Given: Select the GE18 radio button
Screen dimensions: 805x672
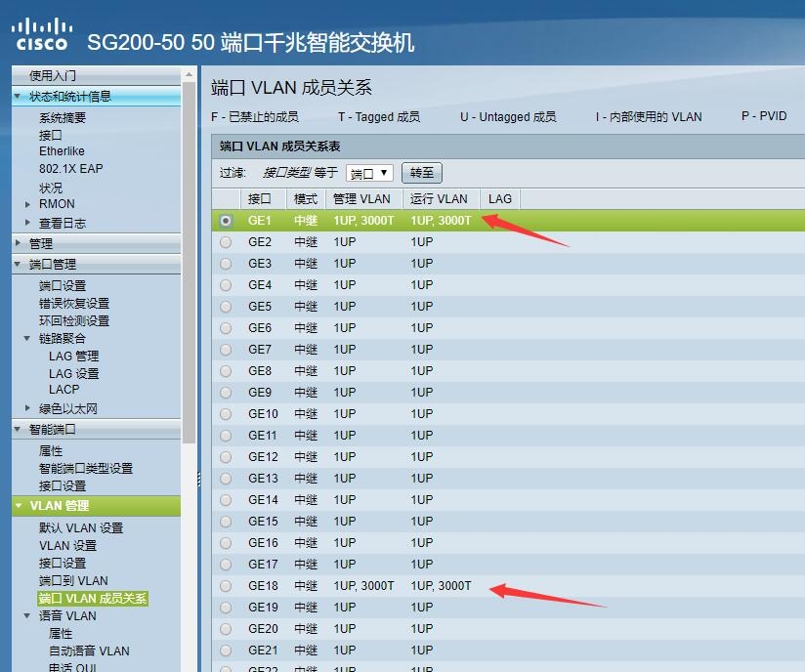Looking at the screenshot, I should click(x=226, y=586).
